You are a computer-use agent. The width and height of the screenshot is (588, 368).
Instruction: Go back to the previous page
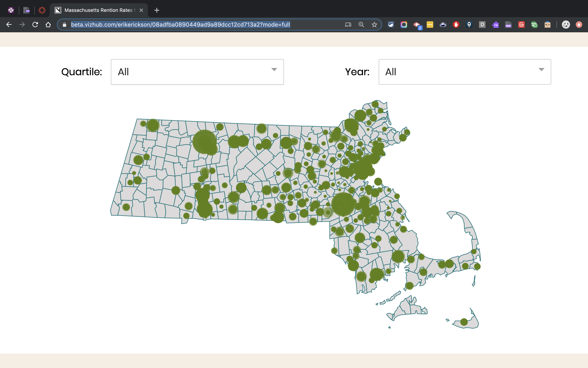pyautogui.click(x=9, y=25)
